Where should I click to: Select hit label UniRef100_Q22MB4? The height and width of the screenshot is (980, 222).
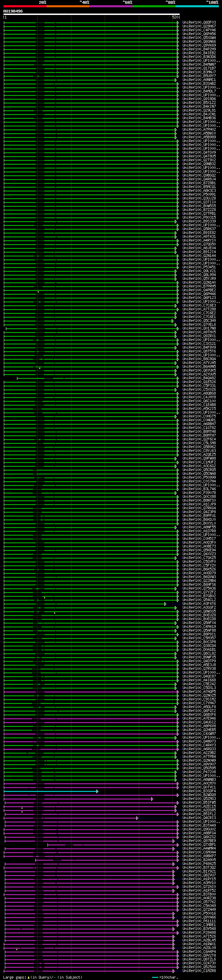(199, 581)
